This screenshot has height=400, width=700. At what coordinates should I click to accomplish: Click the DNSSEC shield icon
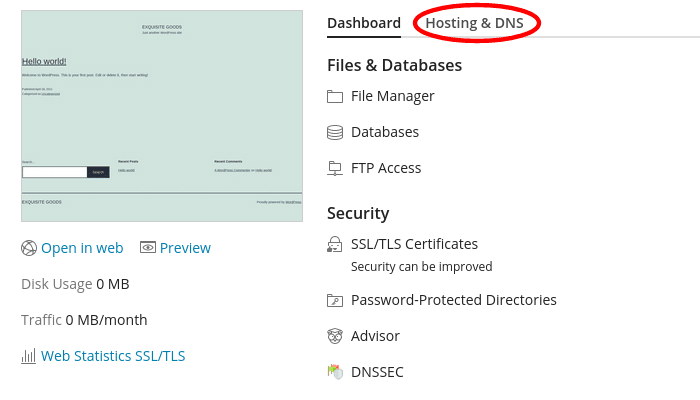(335, 372)
